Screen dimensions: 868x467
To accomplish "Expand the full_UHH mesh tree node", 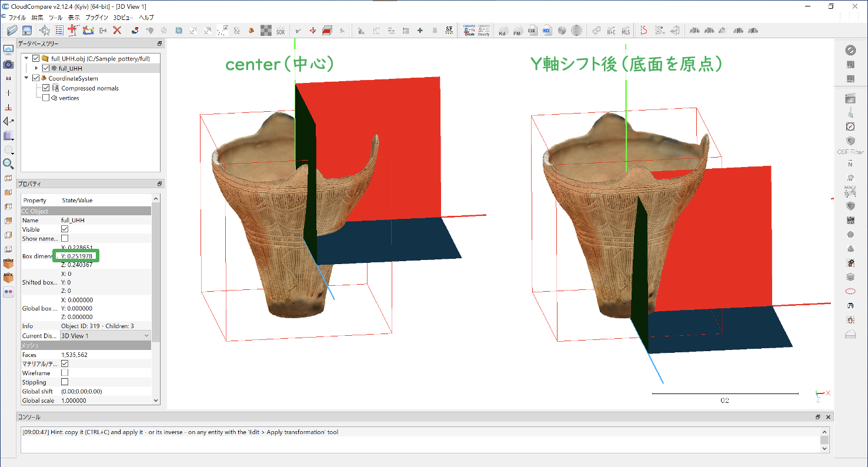I will coord(36,68).
